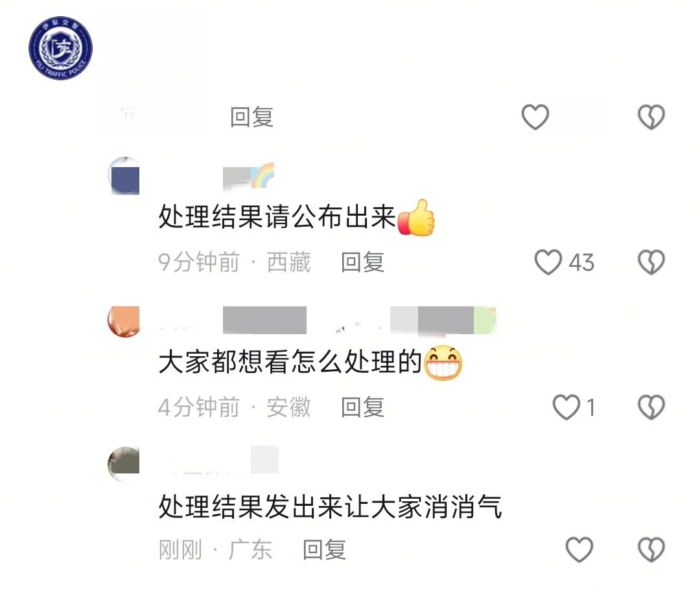
Task: Like the comment from 西藏 with 43 likes
Action: pyautogui.click(x=548, y=262)
